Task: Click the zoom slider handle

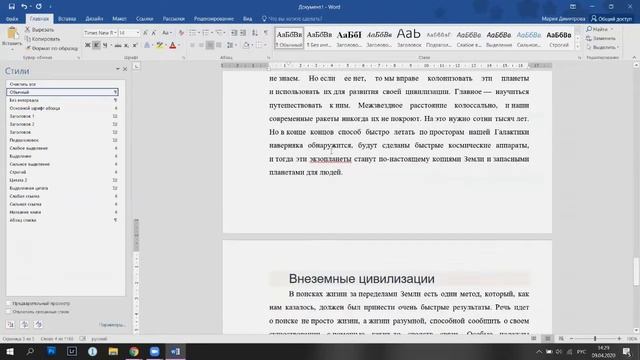Action: pos(595,338)
